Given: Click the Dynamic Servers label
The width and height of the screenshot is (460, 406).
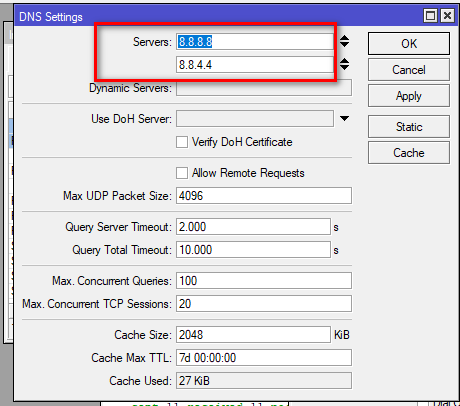Looking at the screenshot, I should point(130,88).
